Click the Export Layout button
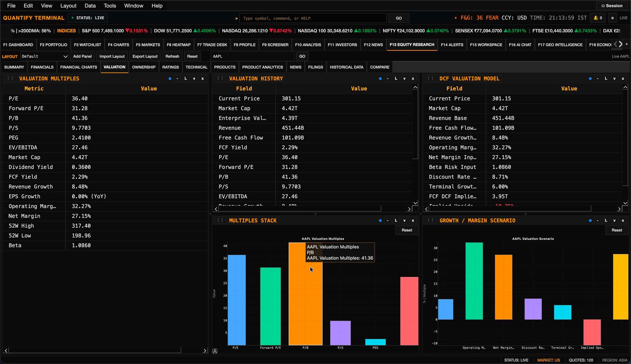 click(145, 56)
